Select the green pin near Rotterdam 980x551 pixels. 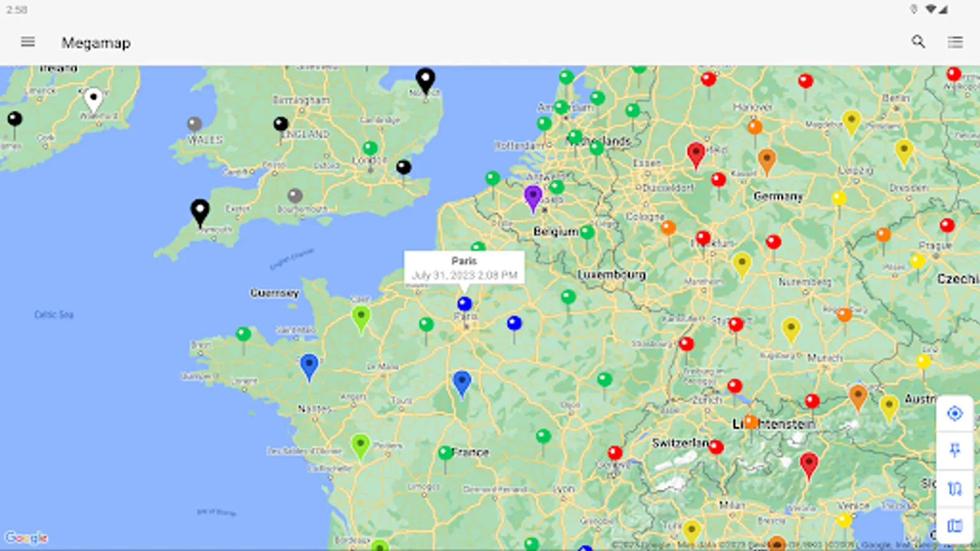(x=544, y=124)
